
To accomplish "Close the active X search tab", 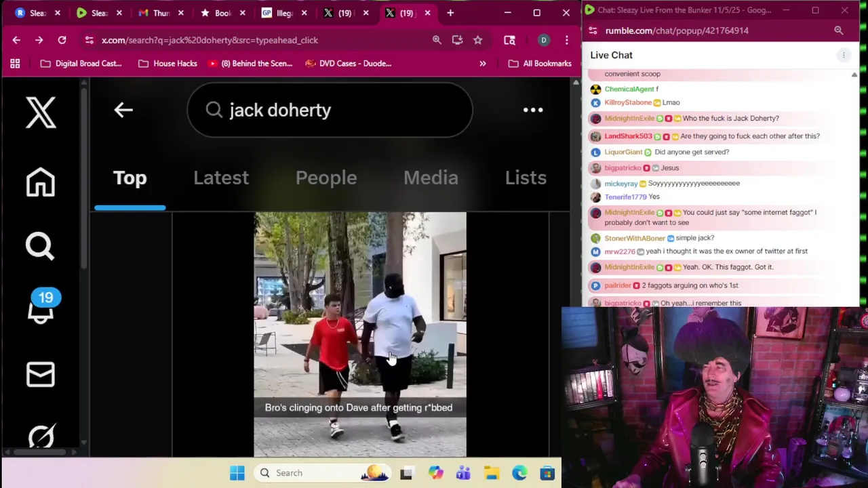I will (427, 13).
